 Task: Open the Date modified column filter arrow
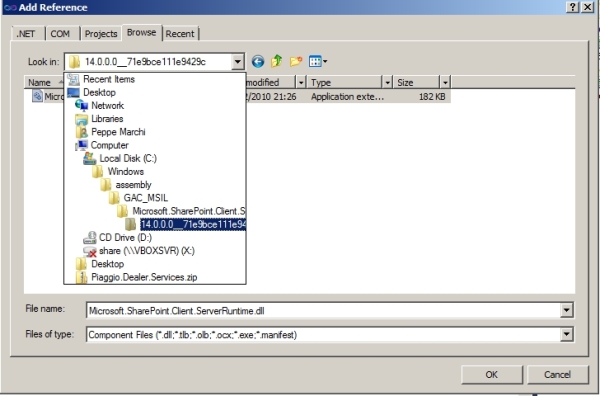[301, 82]
